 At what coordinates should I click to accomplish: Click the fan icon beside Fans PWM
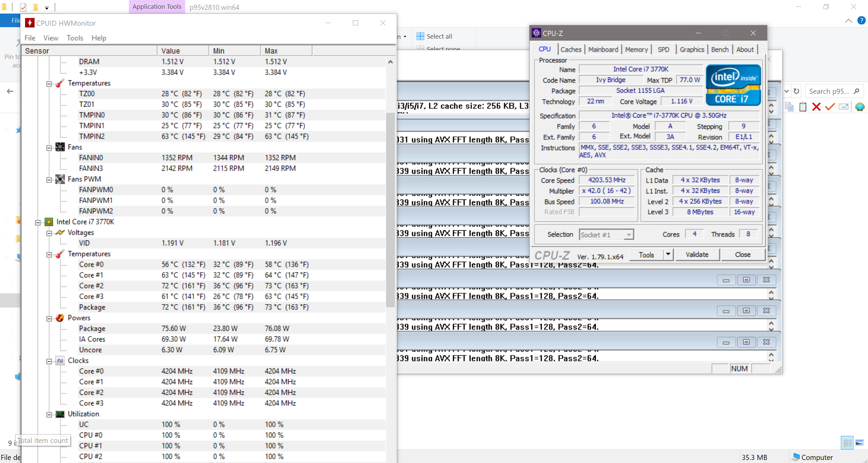pos(60,179)
